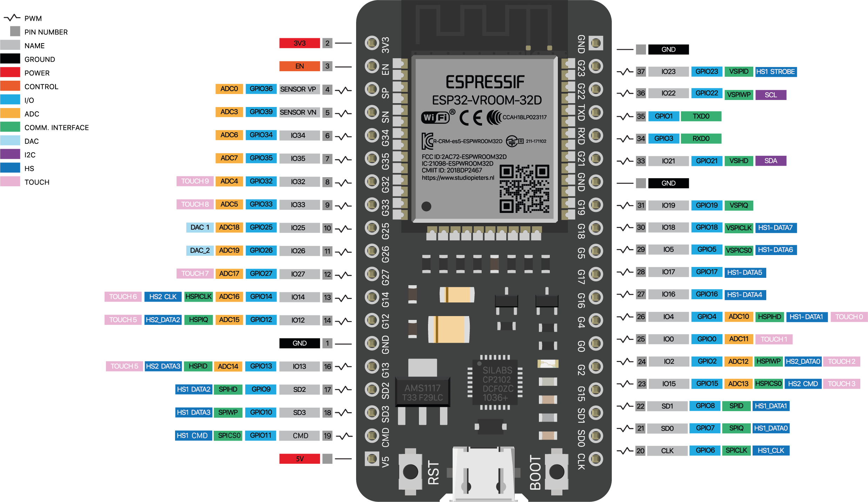
Task: Click the ESP32-VROOM-32D module name
Action: 487,100
